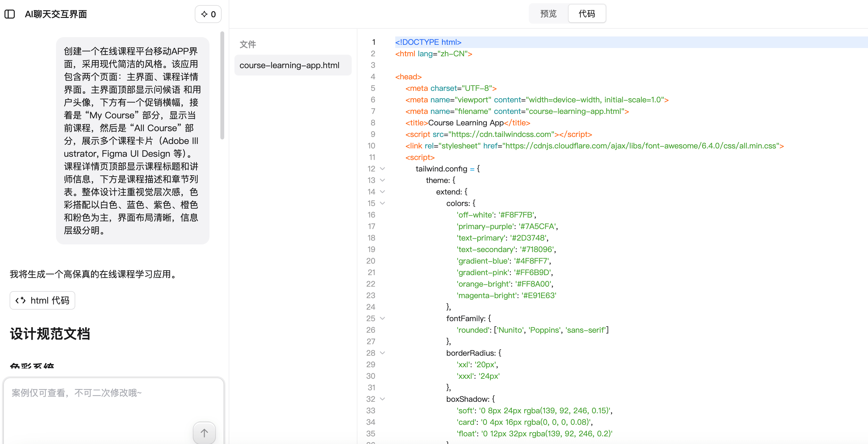This screenshot has width=868, height=444.
Task: Select the 代码 code tab
Action: (x=587, y=14)
